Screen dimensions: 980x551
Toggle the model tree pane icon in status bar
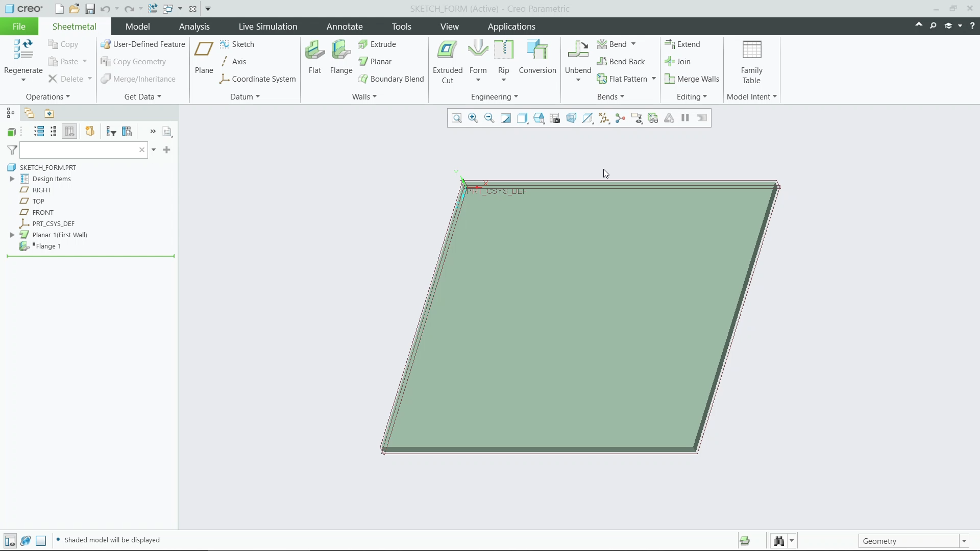(10, 541)
